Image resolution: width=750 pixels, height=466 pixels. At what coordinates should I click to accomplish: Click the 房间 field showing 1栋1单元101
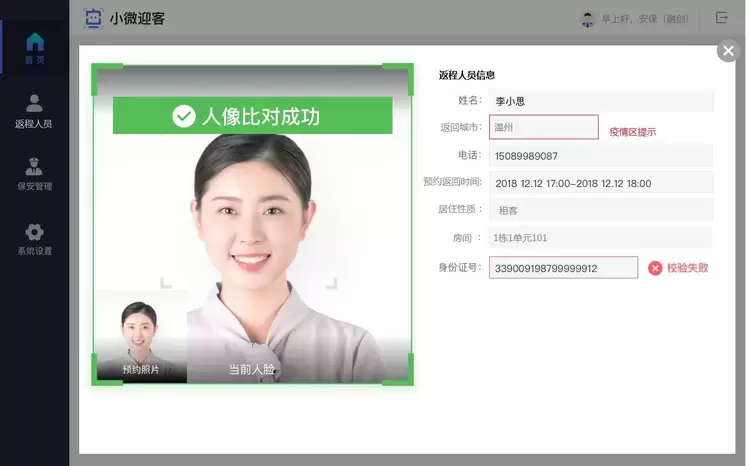(x=600, y=238)
